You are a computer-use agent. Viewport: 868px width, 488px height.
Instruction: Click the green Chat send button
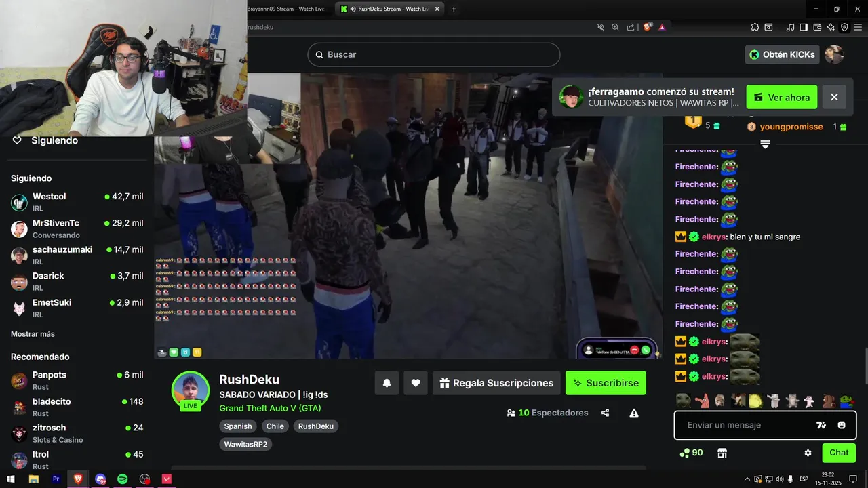(x=839, y=453)
